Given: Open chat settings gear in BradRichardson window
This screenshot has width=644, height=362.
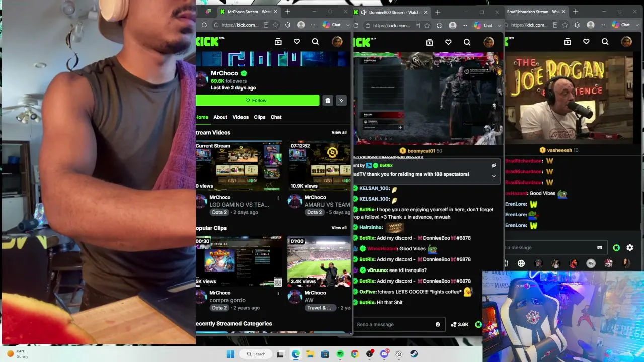Looking at the screenshot, I should click(630, 247).
